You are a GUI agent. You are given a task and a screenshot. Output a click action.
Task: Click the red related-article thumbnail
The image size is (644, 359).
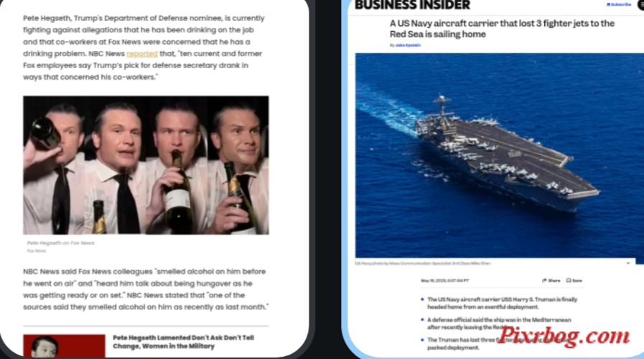tap(64, 345)
